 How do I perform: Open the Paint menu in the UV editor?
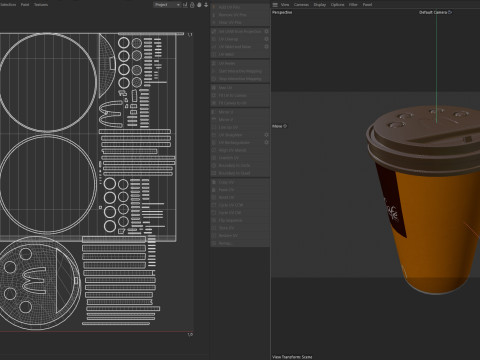pos(25,5)
